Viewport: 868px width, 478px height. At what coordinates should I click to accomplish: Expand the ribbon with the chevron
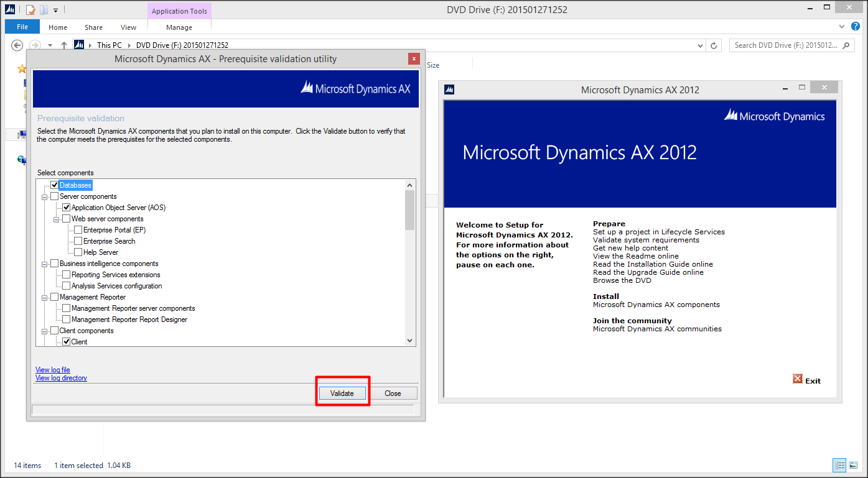click(x=842, y=27)
